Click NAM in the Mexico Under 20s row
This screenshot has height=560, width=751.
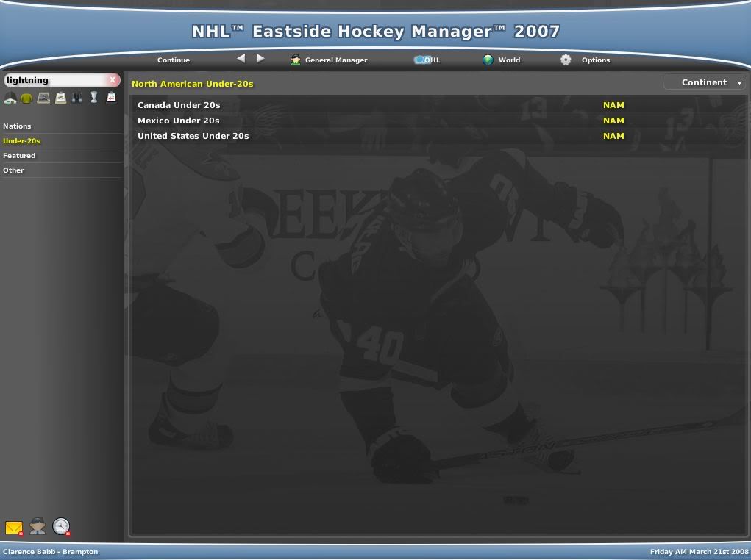pos(613,121)
